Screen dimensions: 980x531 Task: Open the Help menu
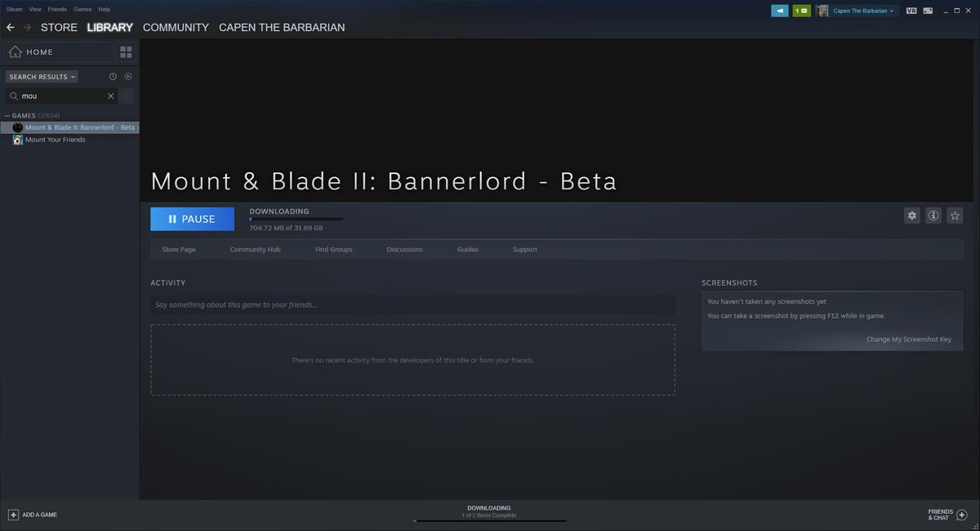coord(105,9)
